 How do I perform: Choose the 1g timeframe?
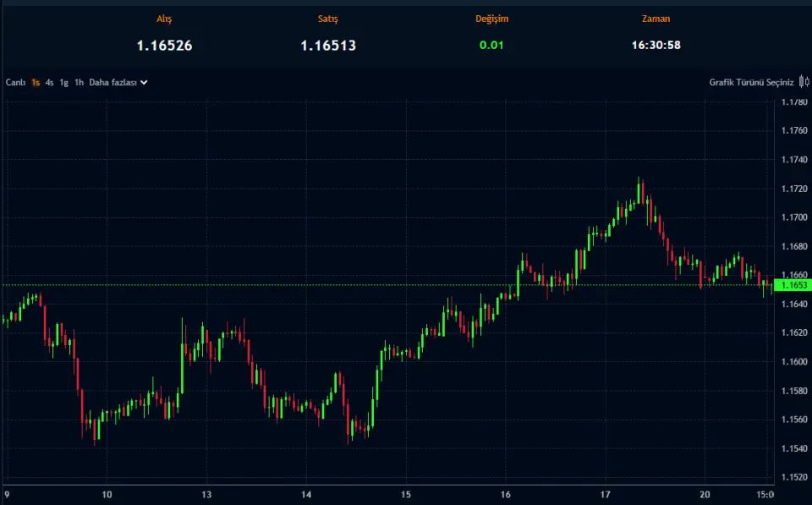(64, 82)
